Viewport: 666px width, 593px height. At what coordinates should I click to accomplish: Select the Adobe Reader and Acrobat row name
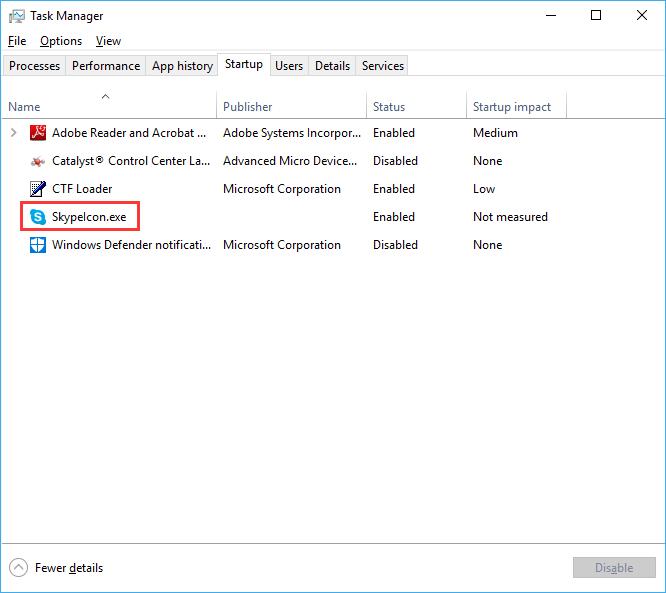[x=129, y=133]
